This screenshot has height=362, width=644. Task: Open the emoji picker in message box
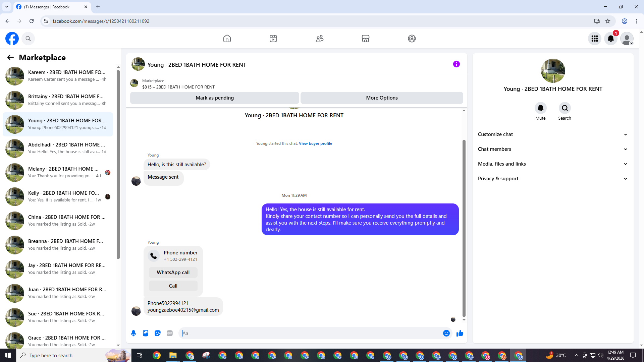pos(446,333)
